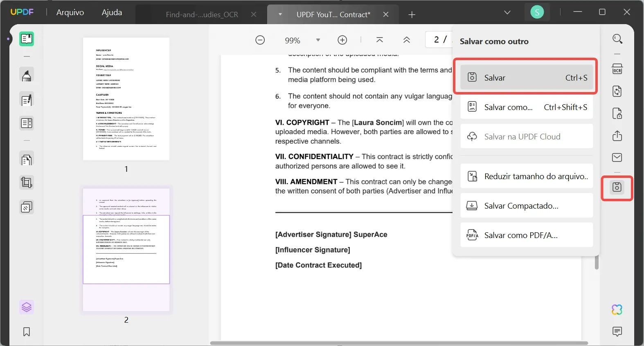Click [Advertiser Signature] SuperAce text
Image resolution: width=644 pixels, height=346 pixels.
click(x=331, y=234)
